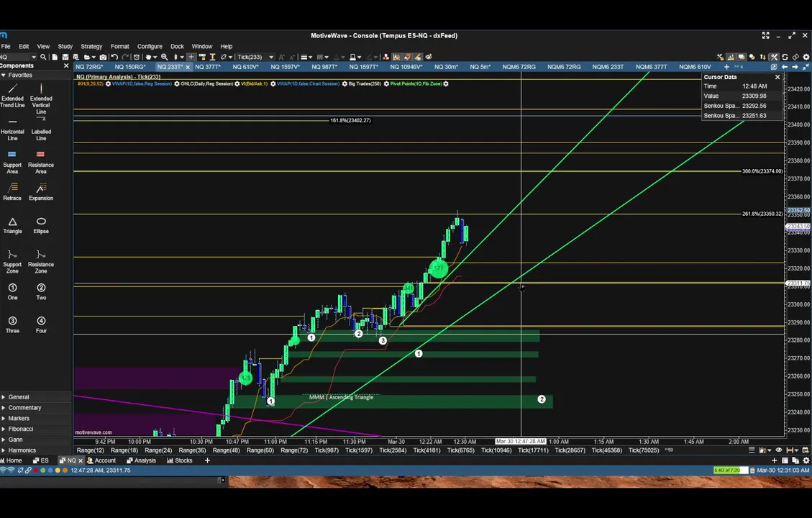Choose the Resistance Zone tool
Screen dimensions: 812x518
tap(41, 262)
